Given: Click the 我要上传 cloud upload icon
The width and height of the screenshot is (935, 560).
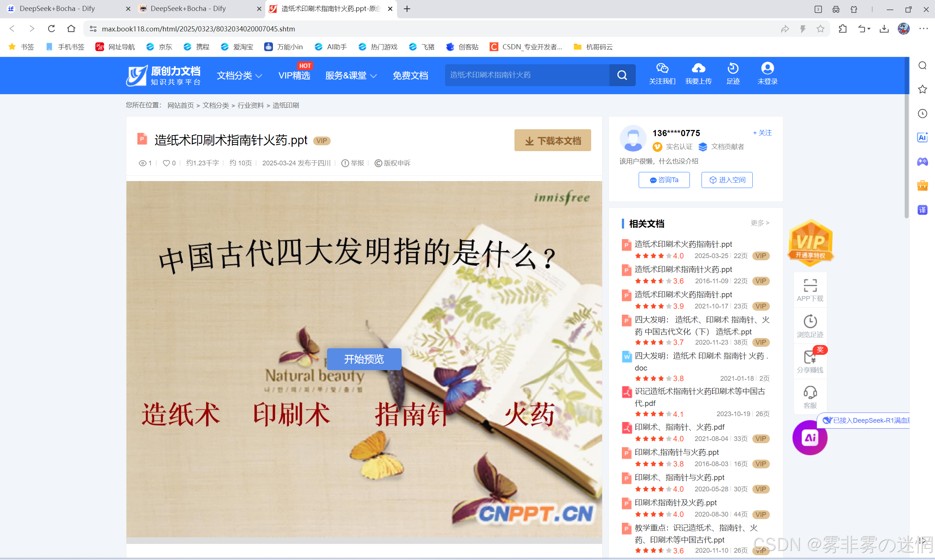Looking at the screenshot, I should [x=698, y=68].
